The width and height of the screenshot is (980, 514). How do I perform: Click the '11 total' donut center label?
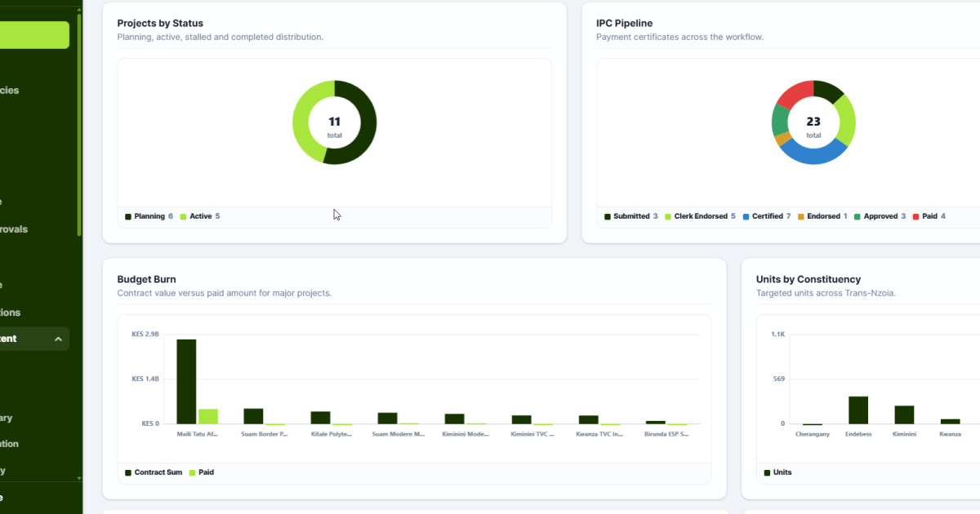coord(335,126)
